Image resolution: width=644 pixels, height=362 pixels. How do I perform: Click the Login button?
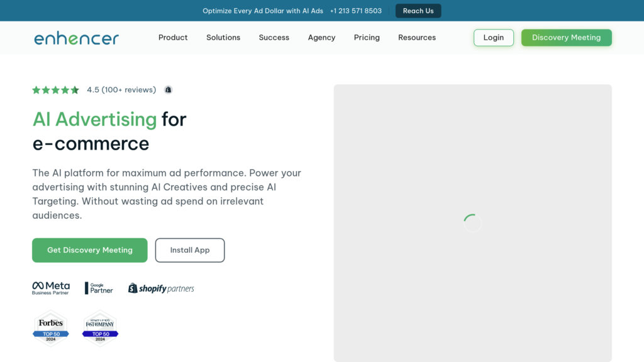point(493,38)
